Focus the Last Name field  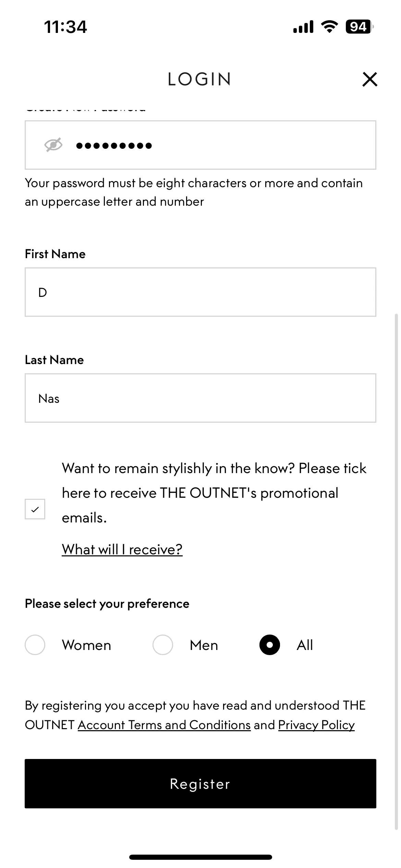(x=200, y=398)
